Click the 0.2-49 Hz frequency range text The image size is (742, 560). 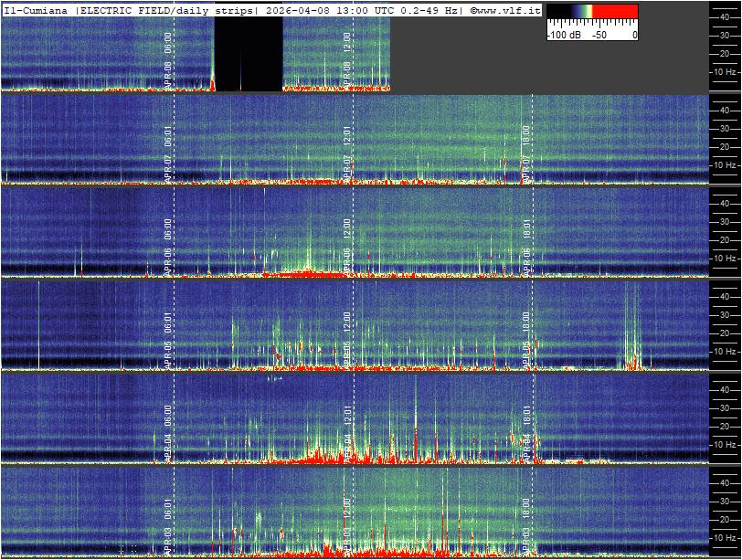[x=433, y=9]
